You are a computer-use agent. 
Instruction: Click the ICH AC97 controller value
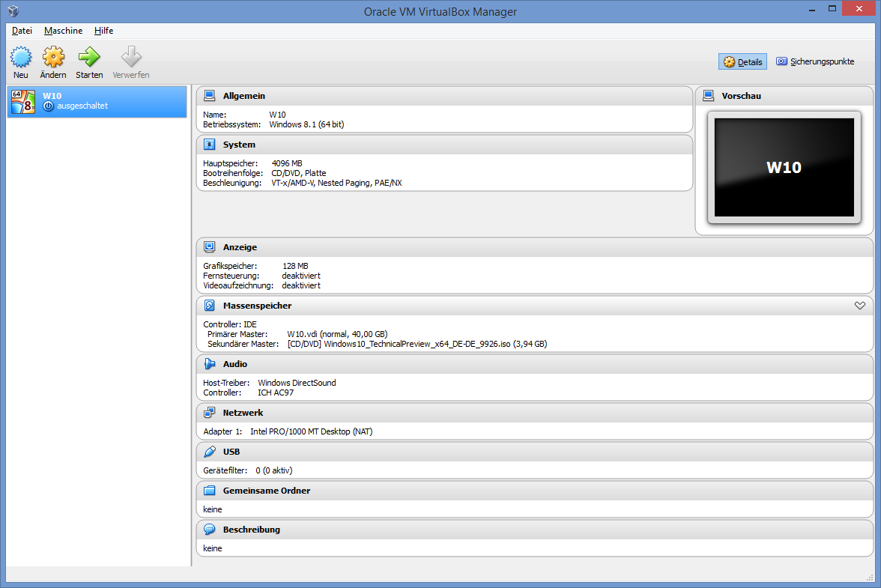(276, 393)
